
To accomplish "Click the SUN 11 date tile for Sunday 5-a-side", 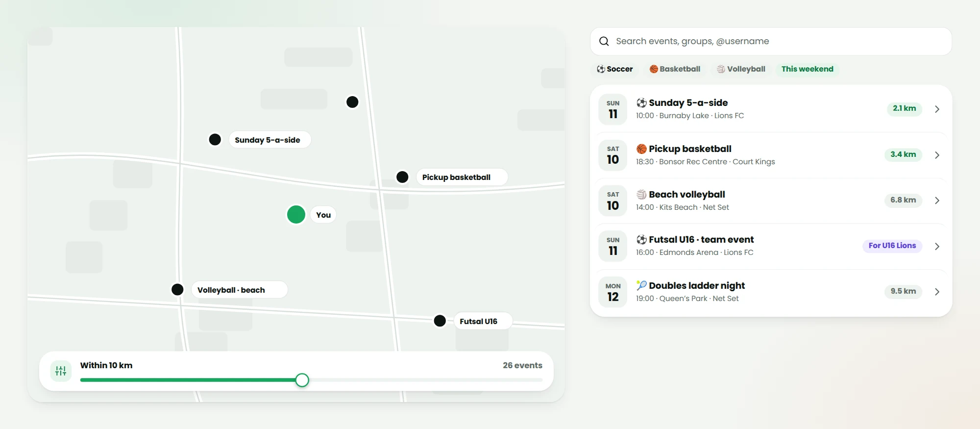I will click(x=613, y=109).
